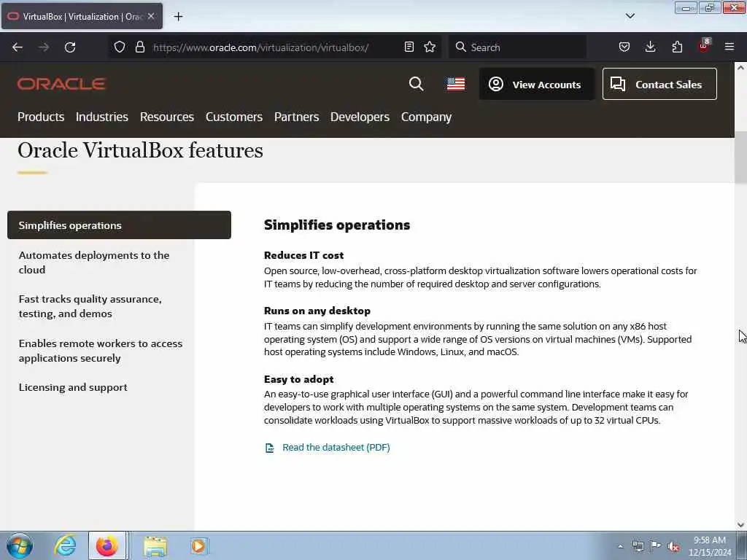Launch Internet Explorer from taskbar
The image size is (747, 560).
tap(65, 545)
